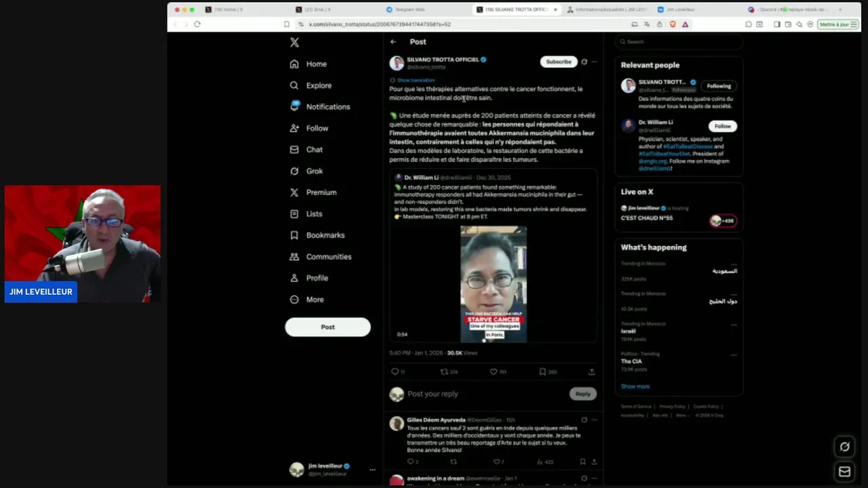Image resolution: width=868 pixels, height=488 pixels.
Task: Open options for The CIA trend
Action: point(734,354)
